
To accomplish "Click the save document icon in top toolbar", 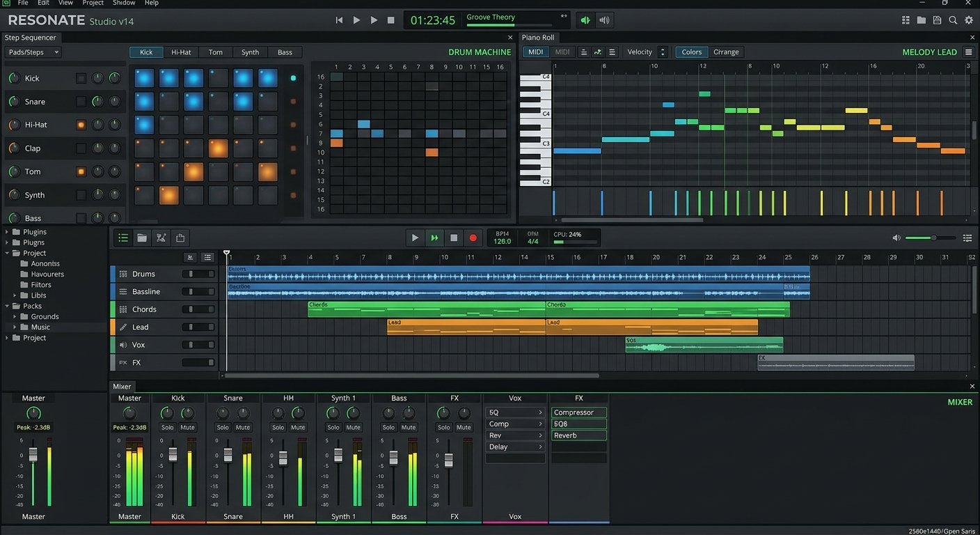I will pyautogui.click(x=937, y=20).
